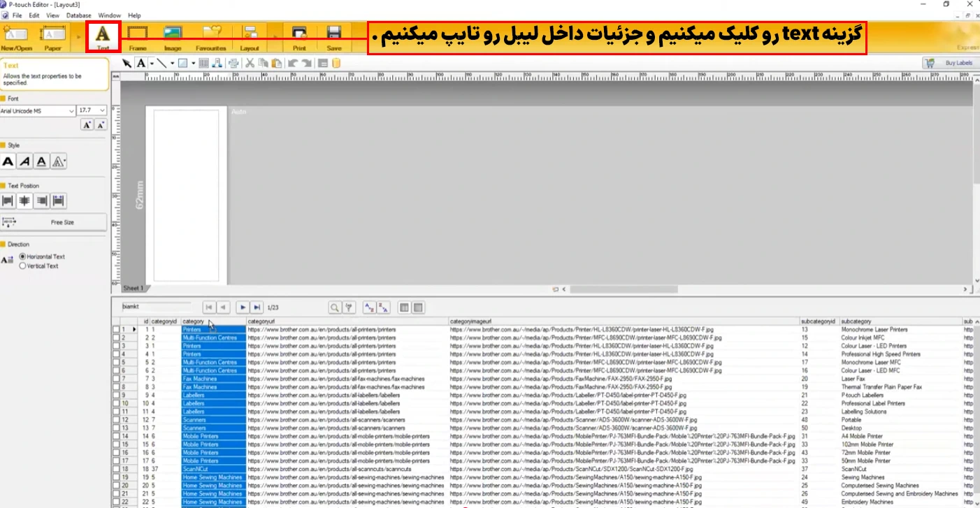Screen dimensions: 980x508
Task: Go to first database record
Action: coord(209,307)
